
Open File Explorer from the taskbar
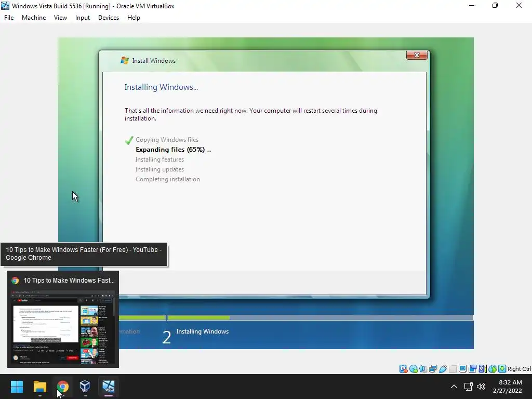pyautogui.click(x=39, y=387)
